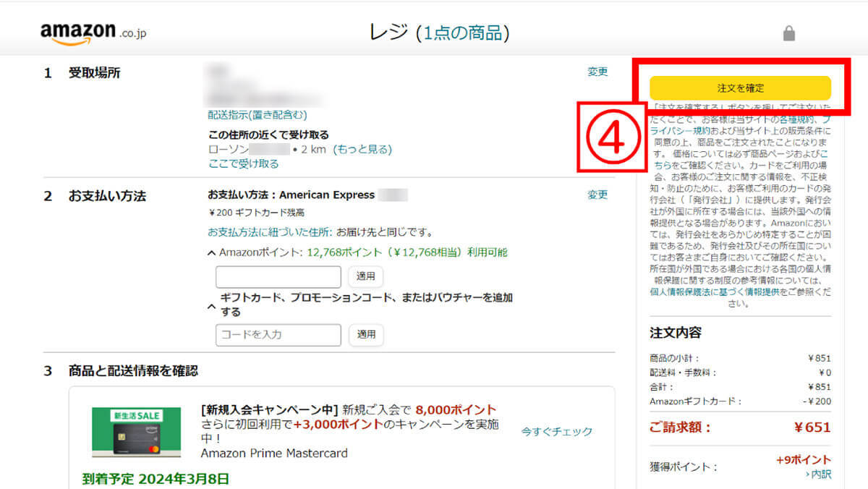Open the 1点の商品 link in header
Screen dimensions: 868x489
click(x=463, y=33)
